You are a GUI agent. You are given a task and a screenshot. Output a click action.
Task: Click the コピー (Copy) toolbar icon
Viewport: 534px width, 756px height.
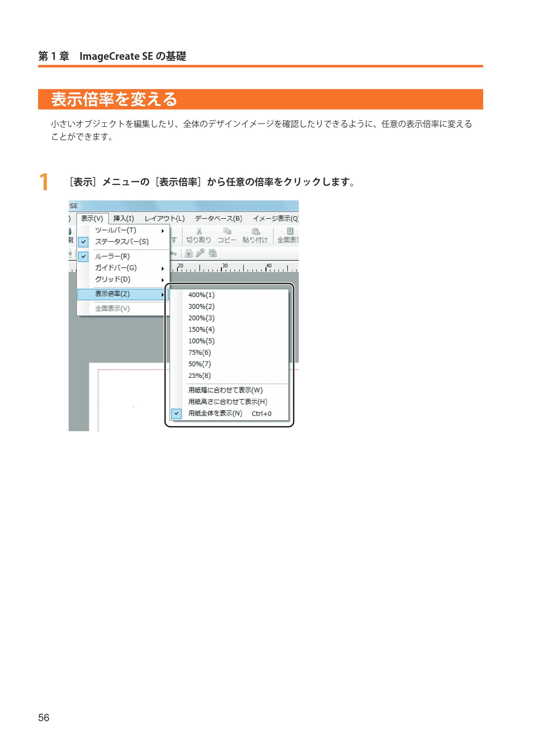pos(227,231)
